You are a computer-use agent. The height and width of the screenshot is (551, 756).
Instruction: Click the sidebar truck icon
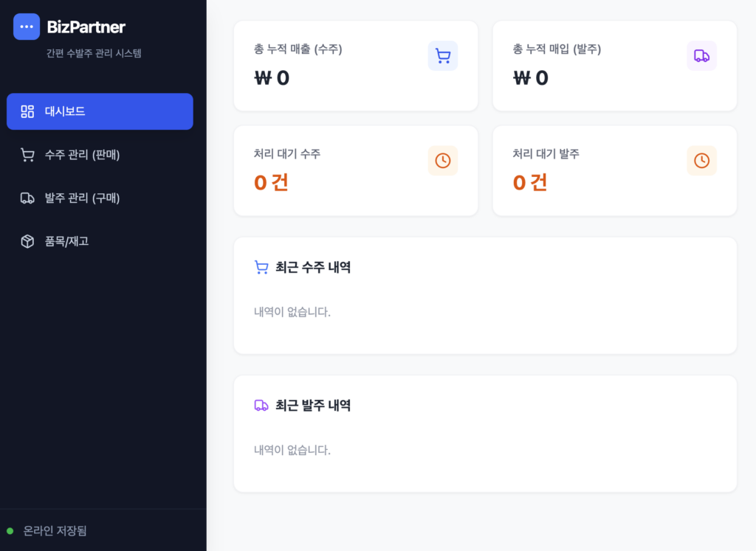tap(27, 198)
